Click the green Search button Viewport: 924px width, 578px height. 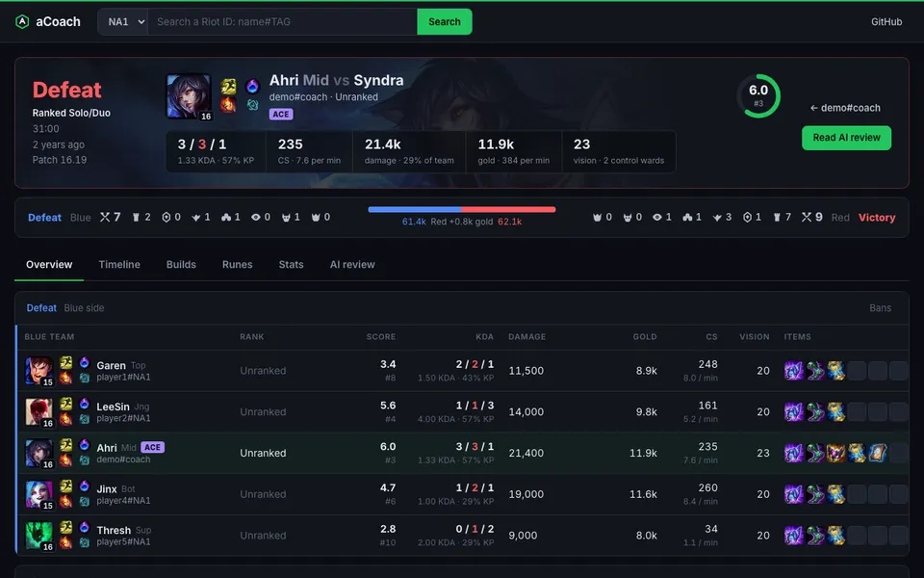pos(445,22)
